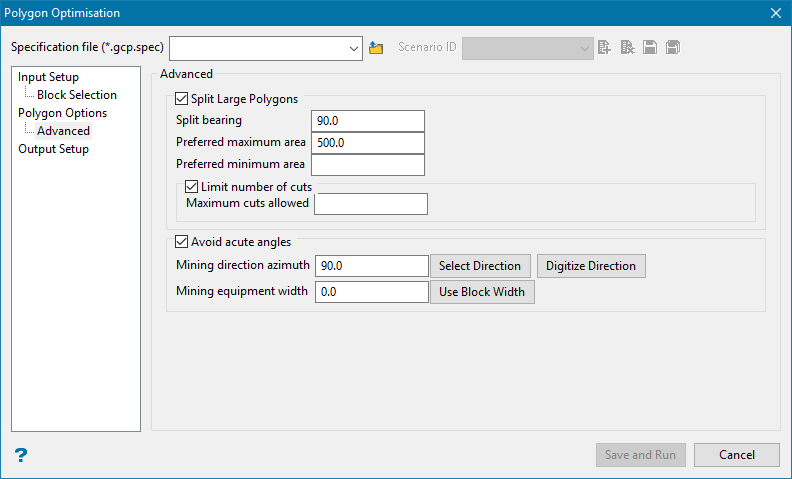Switch to the Output Setup page

53,149
